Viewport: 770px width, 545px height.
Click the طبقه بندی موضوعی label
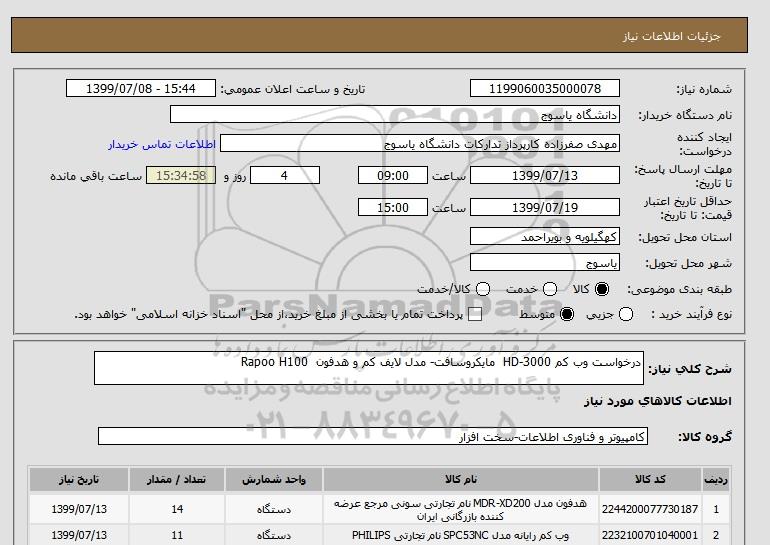pyautogui.click(x=680, y=290)
